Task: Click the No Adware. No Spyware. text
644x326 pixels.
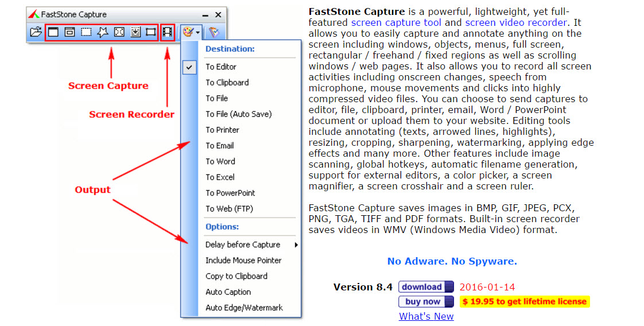Action: point(452,261)
